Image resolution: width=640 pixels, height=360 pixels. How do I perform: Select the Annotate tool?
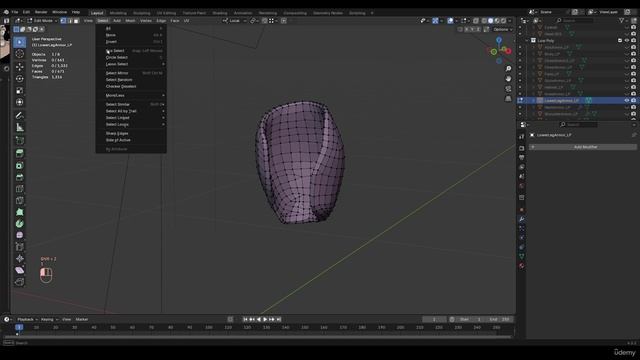click(20, 116)
